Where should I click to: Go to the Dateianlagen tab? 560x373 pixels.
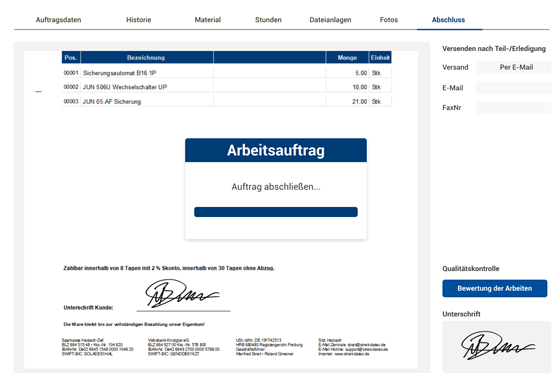point(330,20)
